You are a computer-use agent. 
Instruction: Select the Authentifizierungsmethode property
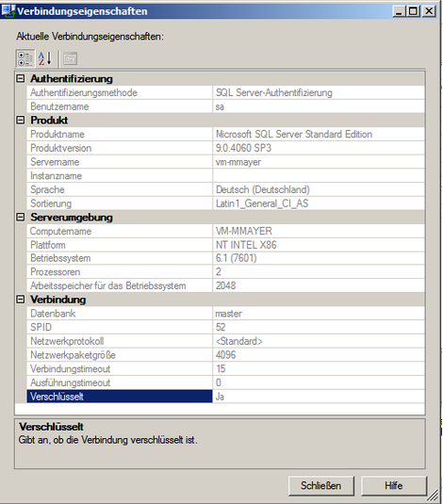point(120,92)
